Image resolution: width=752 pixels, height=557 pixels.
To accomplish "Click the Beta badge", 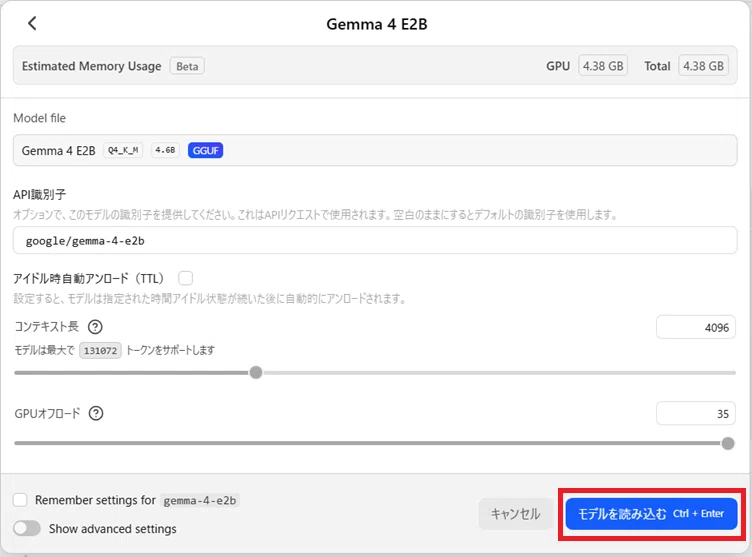I will pyautogui.click(x=187, y=66).
